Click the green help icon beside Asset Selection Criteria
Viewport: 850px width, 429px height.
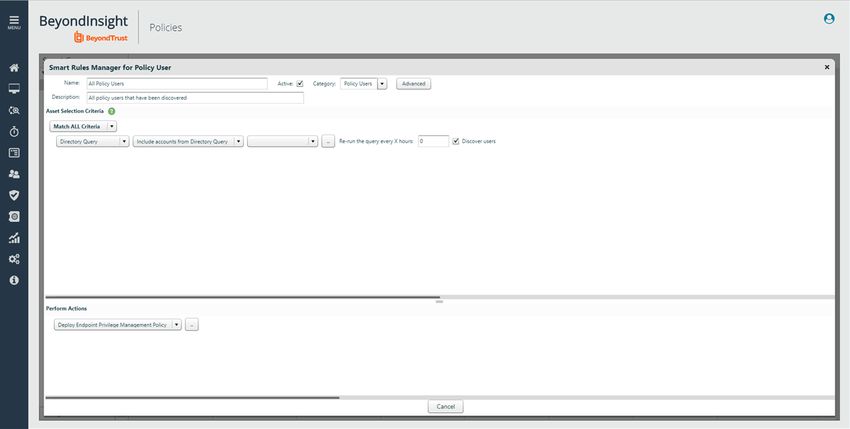(x=112, y=111)
